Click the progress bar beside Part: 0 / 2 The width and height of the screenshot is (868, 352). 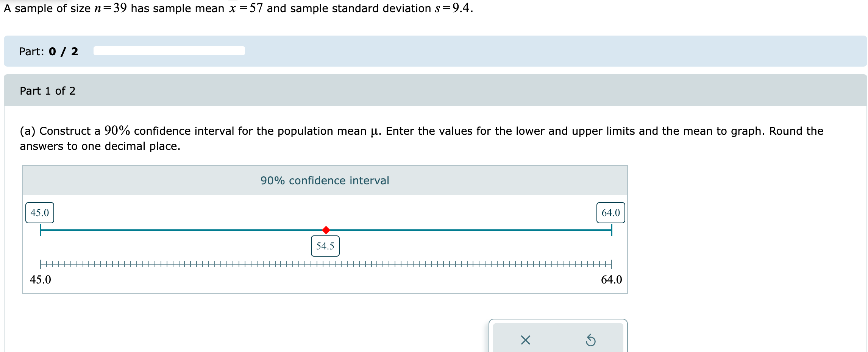169,50
